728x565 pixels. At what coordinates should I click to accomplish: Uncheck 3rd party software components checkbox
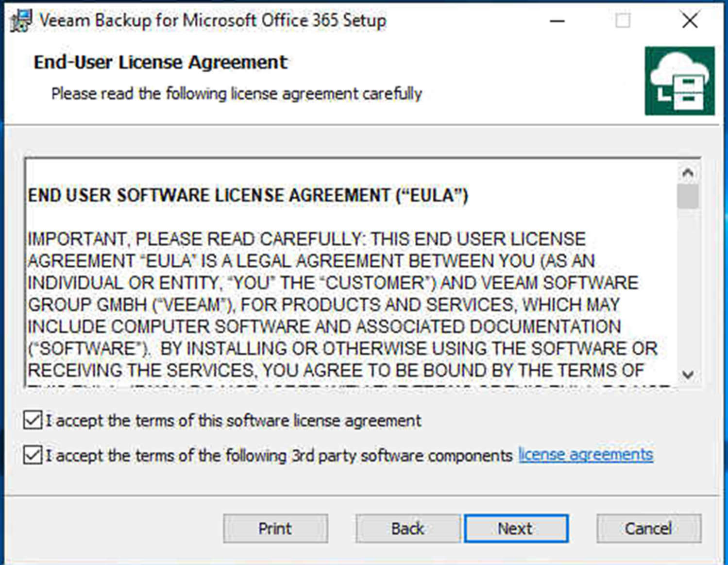click(33, 455)
